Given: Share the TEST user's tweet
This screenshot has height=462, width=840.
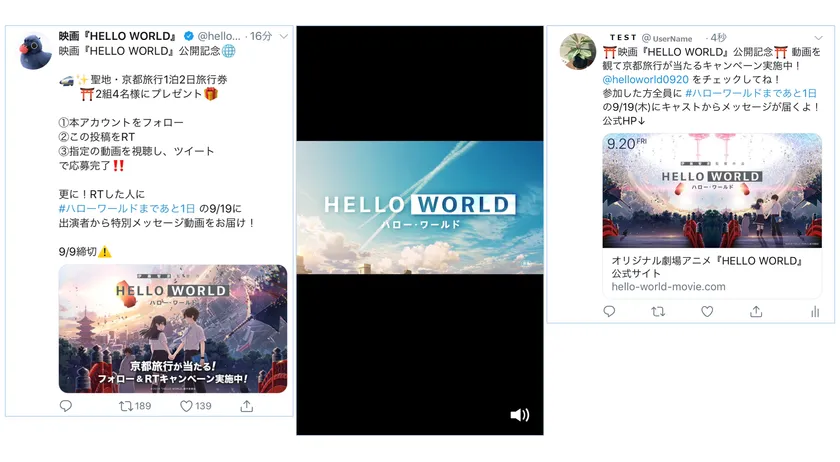Looking at the screenshot, I should 756,311.
